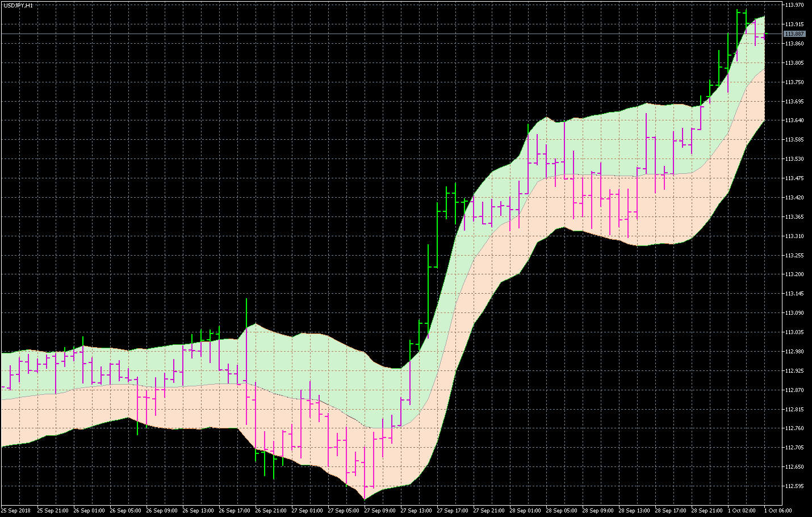
Task: Click the 112.705 price axis value
Action: tap(794, 448)
